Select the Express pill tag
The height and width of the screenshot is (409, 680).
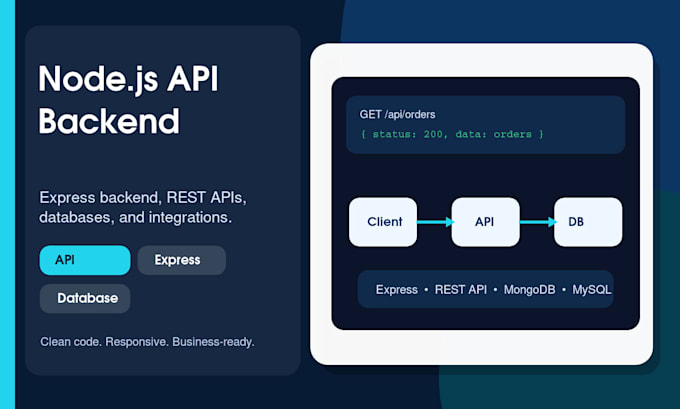pyautogui.click(x=182, y=260)
